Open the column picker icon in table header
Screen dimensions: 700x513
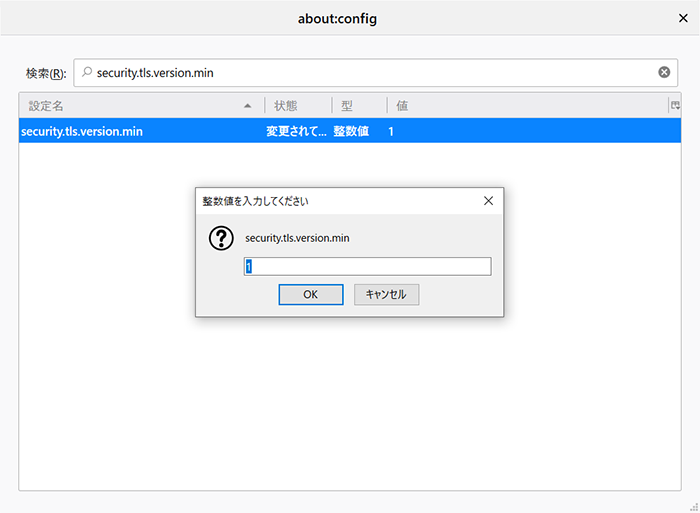click(675, 105)
